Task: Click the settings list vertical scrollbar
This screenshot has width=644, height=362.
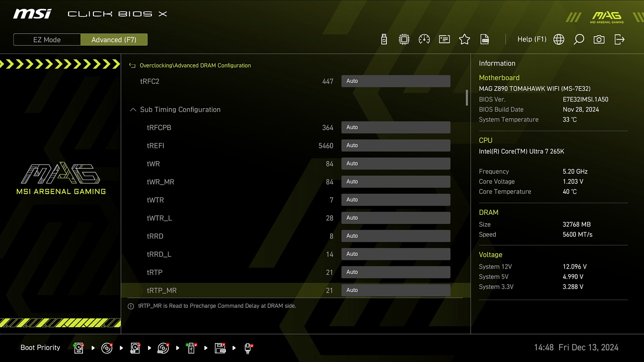Action: [467, 98]
